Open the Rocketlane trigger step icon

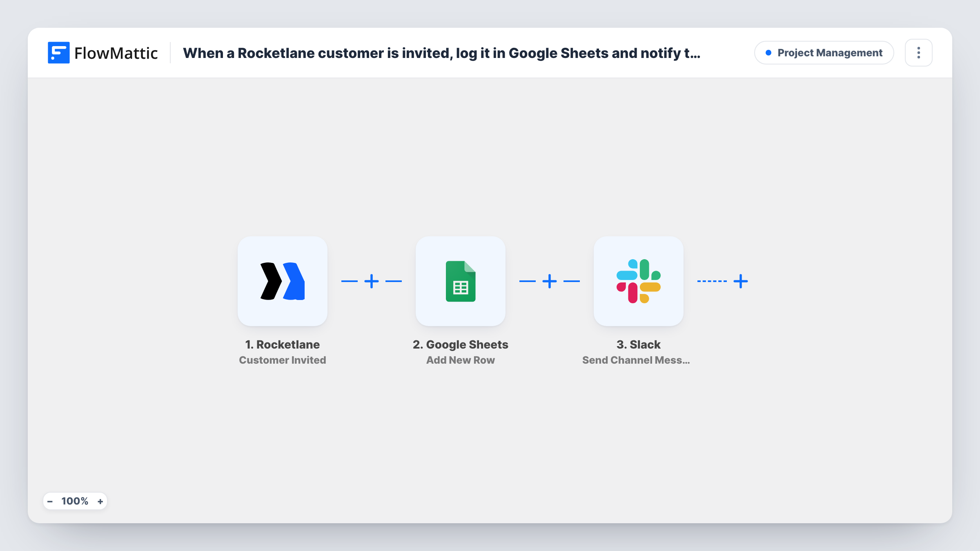click(x=282, y=281)
